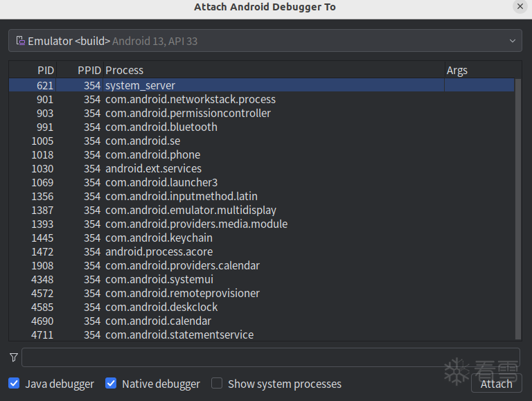Select the com.android.systemui process
This screenshot has height=401, width=532.
[159, 279]
